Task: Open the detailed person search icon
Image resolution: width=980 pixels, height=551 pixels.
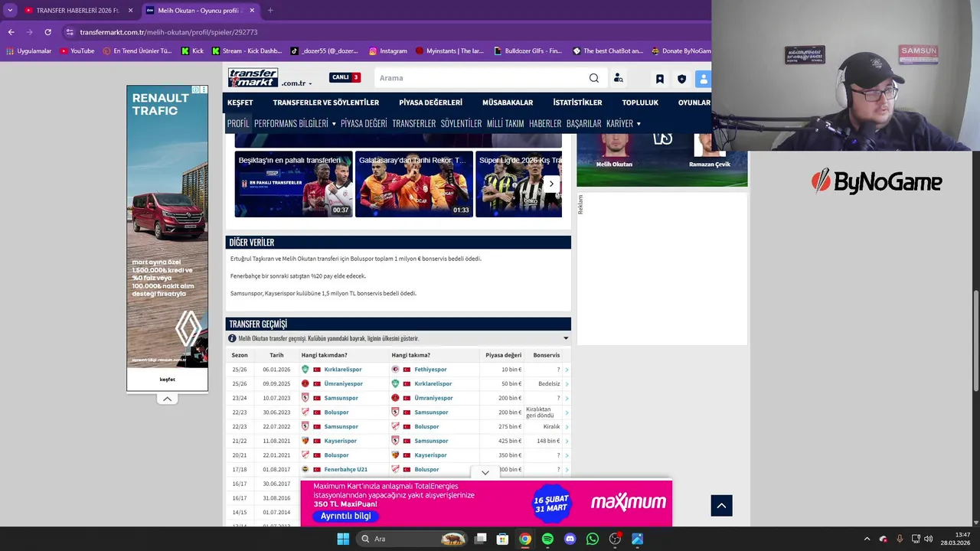Action: pos(619,78)
